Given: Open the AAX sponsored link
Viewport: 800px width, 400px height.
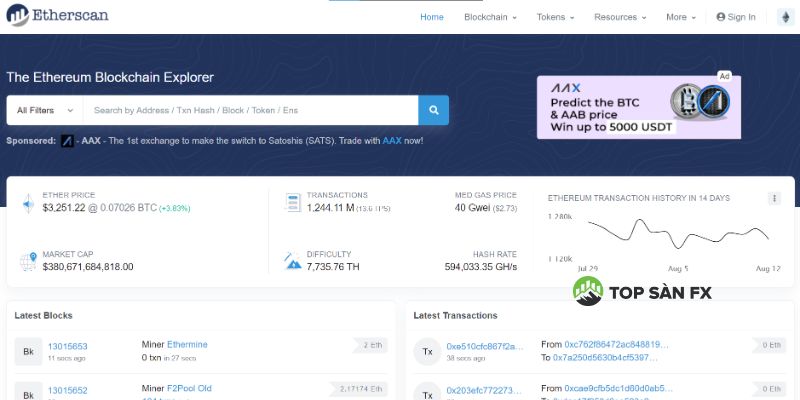Looking at the screenshot, I should tap(392, 141).
